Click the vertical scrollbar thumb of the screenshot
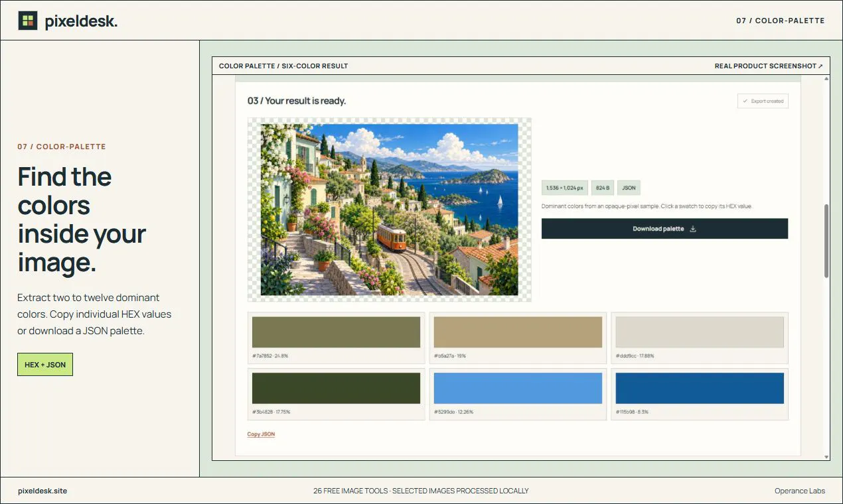843x504 pixels. pyautogui.click(x=826, y=241)
